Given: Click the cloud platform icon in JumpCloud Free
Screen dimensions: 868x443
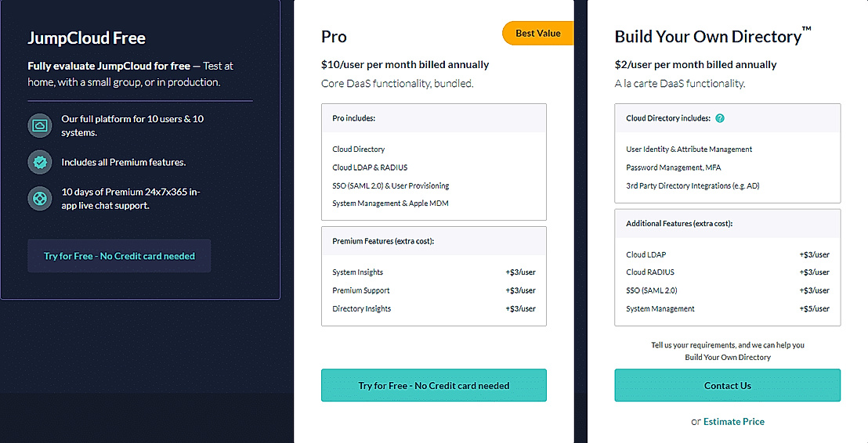Looking at the screenshot, I should point(39,126).
